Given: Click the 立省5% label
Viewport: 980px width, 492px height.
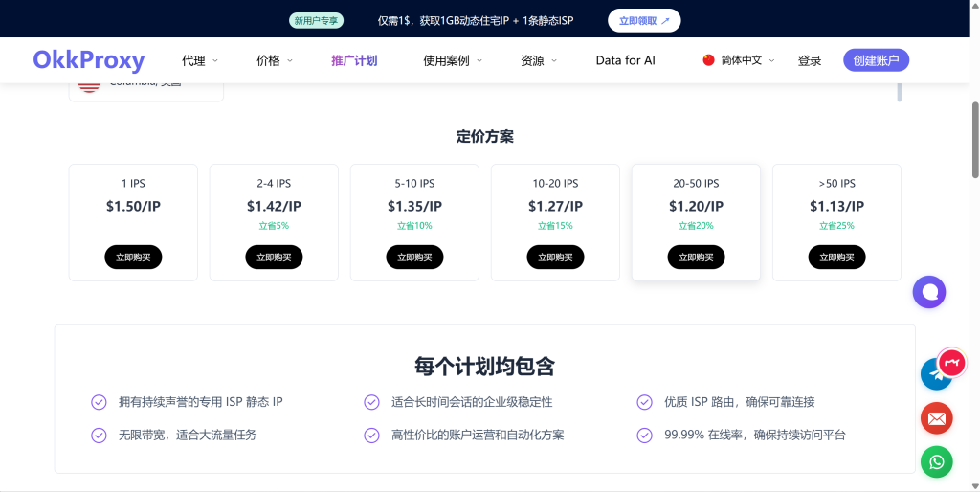Looking at the screenshot, I should [x=274, y=226].
